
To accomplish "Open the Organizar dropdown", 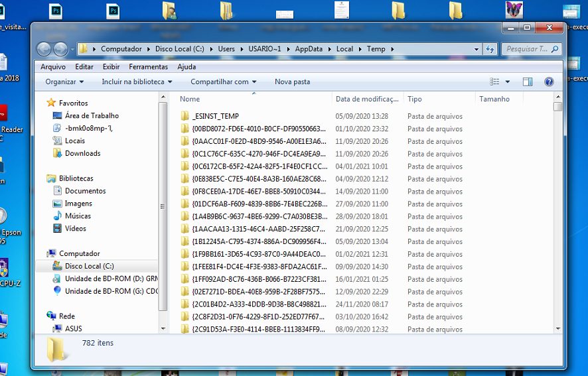I will 64,82.
